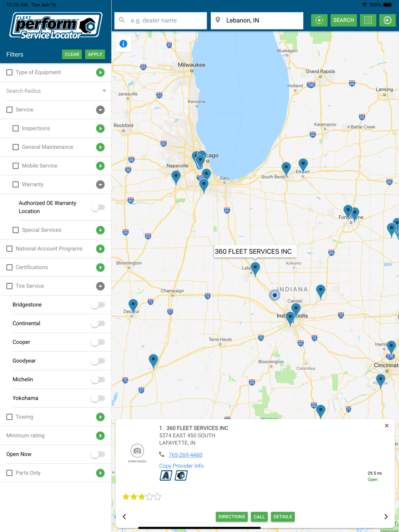Tap the phone icon beside 765-269-4460
Image resolution: width=399 pixels, height=532 pixels.
(162, 455)
